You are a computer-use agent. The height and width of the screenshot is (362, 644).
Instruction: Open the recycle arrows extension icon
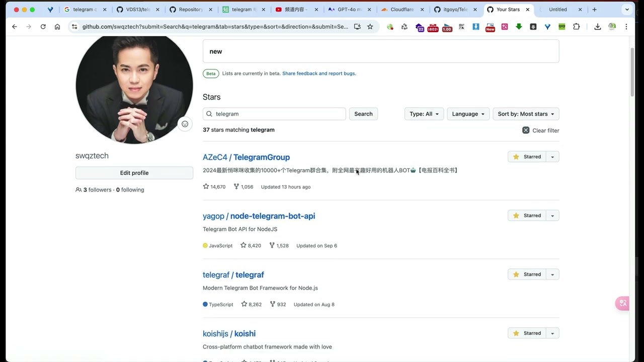point(404,27)
